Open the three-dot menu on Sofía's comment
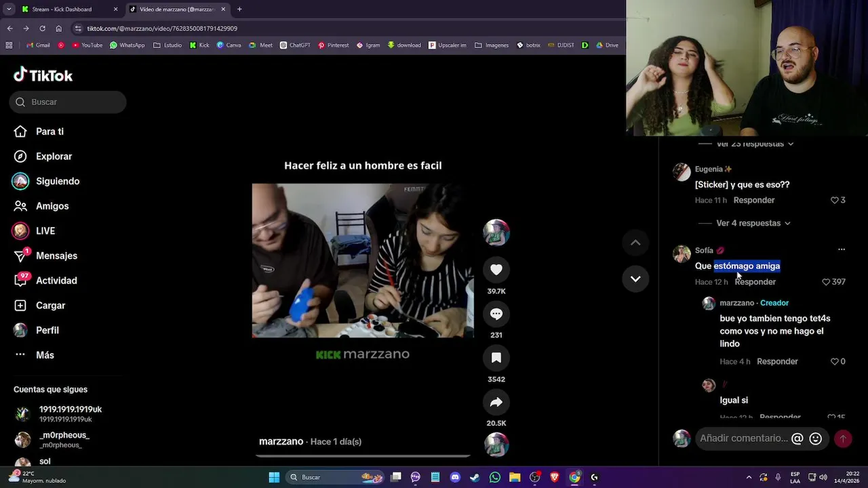The height and width of the screenshot is (488, 868). click(x=842, y=249)
